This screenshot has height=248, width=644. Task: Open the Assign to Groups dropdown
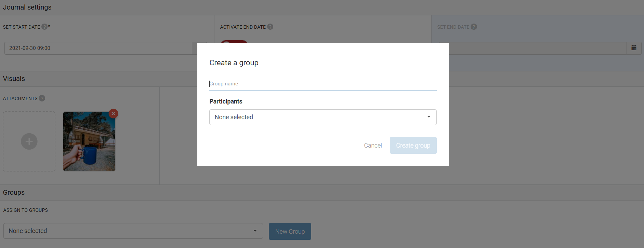[133, 231]
